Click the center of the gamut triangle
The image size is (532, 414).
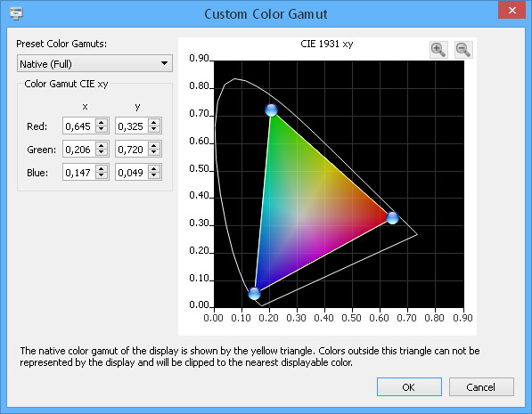point(306,207)
